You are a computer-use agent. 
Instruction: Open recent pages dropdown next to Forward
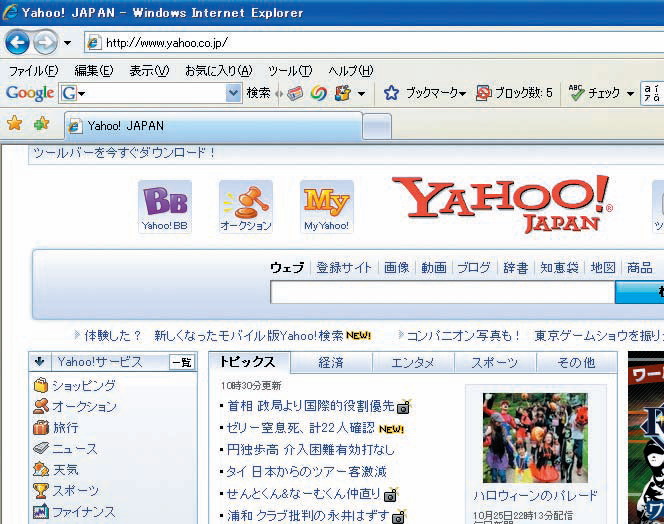[x=67, y=43]
